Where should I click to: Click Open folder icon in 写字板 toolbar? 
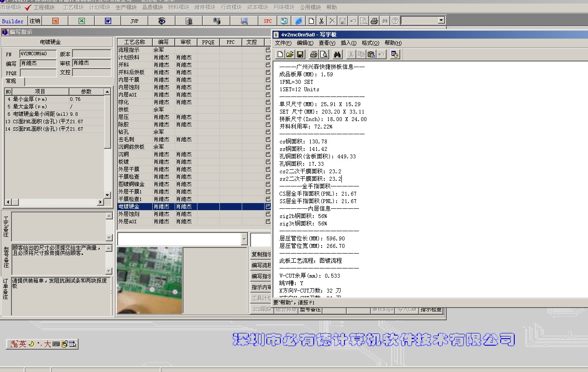[290, 54]
